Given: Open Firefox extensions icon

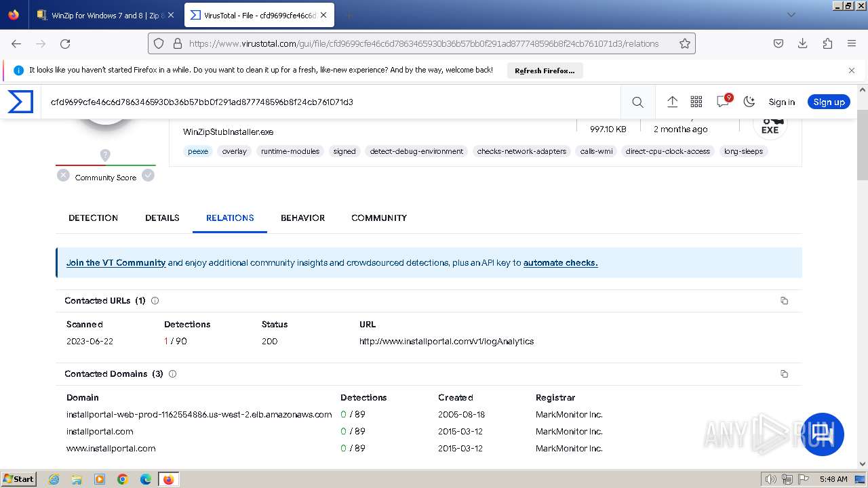Looking at the screenshot, I should click(827, 43).
